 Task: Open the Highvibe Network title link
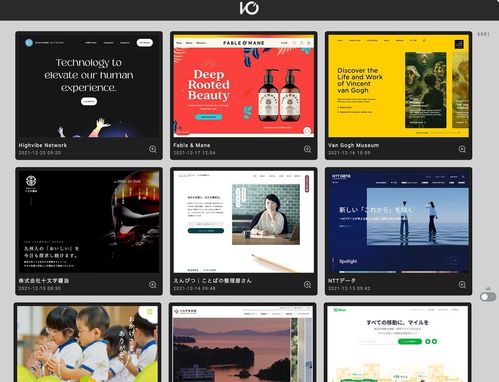(x=43, y=145)
